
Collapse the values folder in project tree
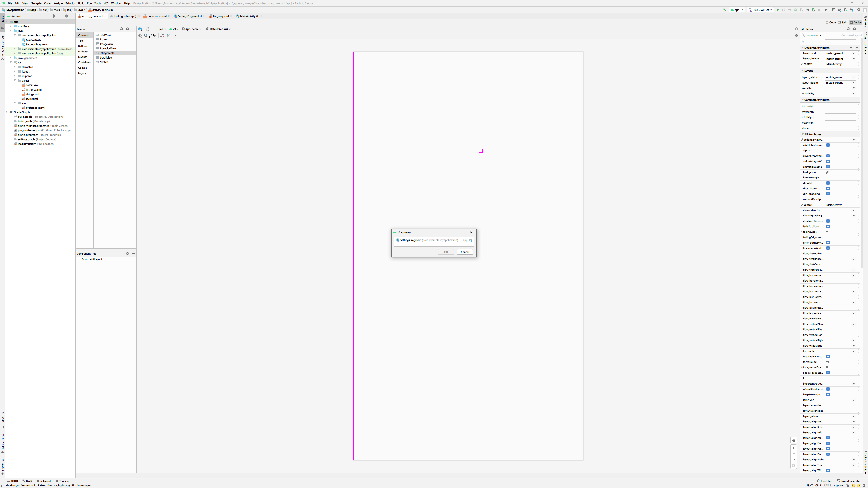pos(15,80)
